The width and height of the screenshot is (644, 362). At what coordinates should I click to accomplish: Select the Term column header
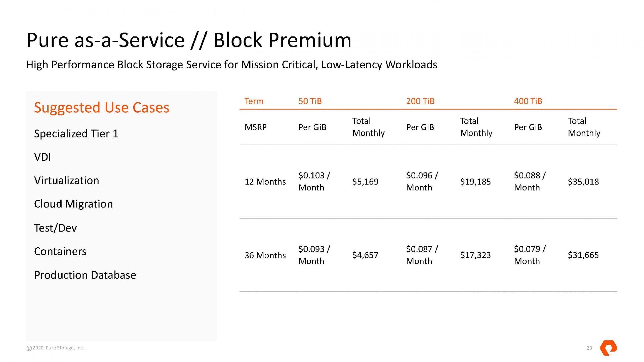click(254, 101)
